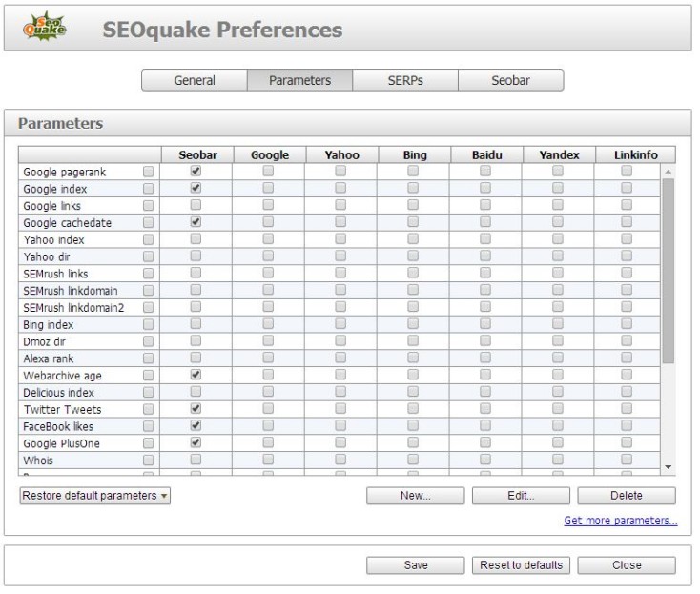The height and width of the screenshot is (594, 700).
Task: Open Restore default parameters dropdown
Action: pyautogui.click(x=95, y=496)
